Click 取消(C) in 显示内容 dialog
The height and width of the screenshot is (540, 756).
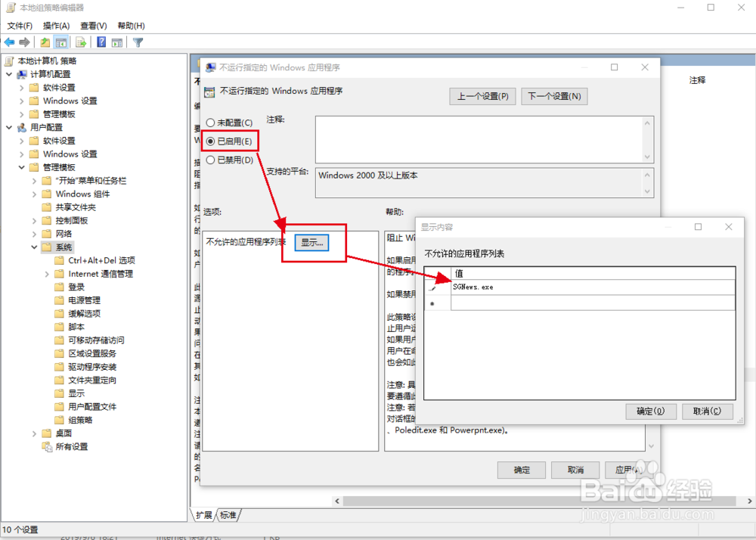pos(708,411)
